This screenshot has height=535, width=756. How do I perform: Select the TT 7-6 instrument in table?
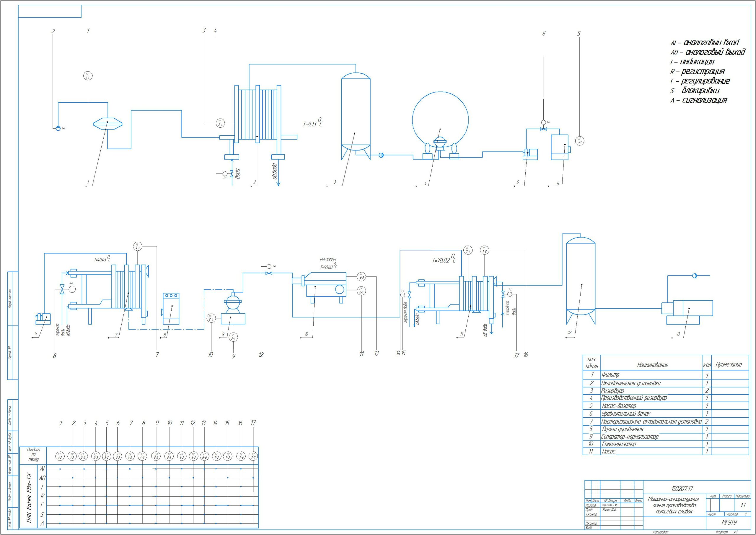click(x=241, y=456)
